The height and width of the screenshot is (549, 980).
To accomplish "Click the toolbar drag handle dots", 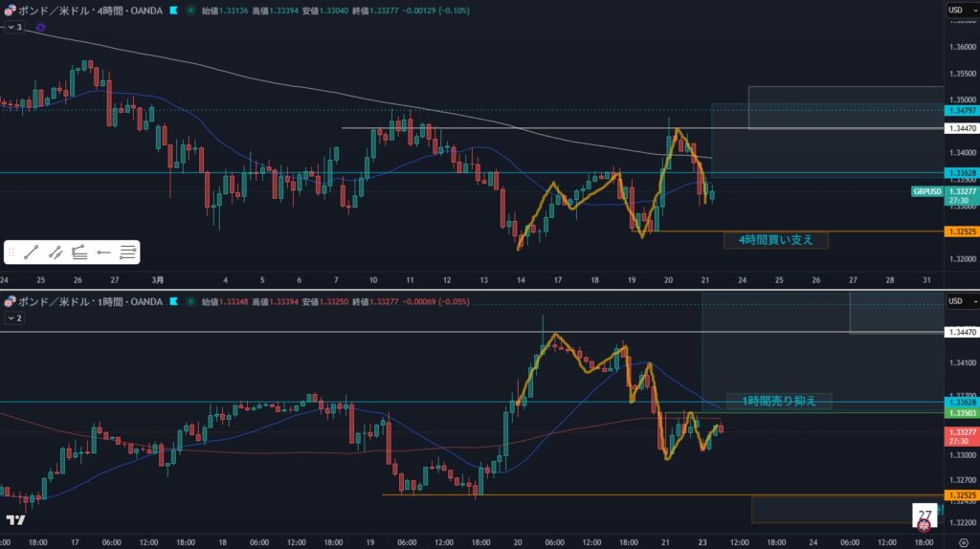I will (12, 253).
